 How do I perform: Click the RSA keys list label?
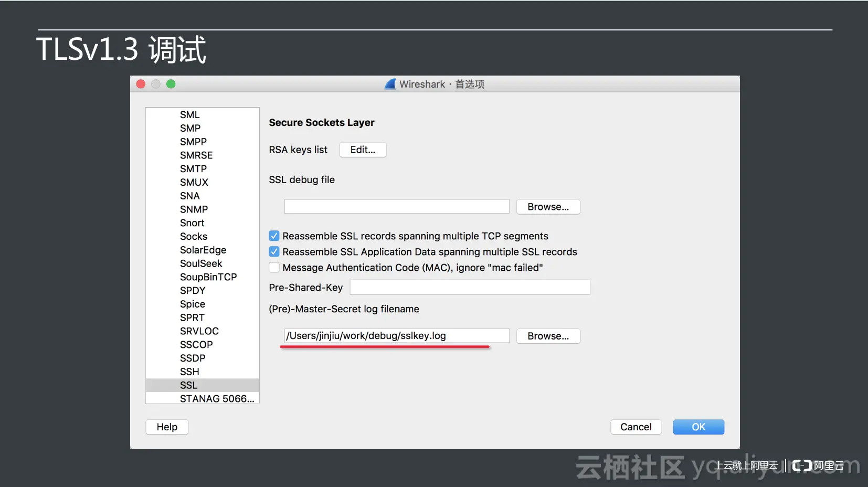pyautogui.click(x=298, y=150)
